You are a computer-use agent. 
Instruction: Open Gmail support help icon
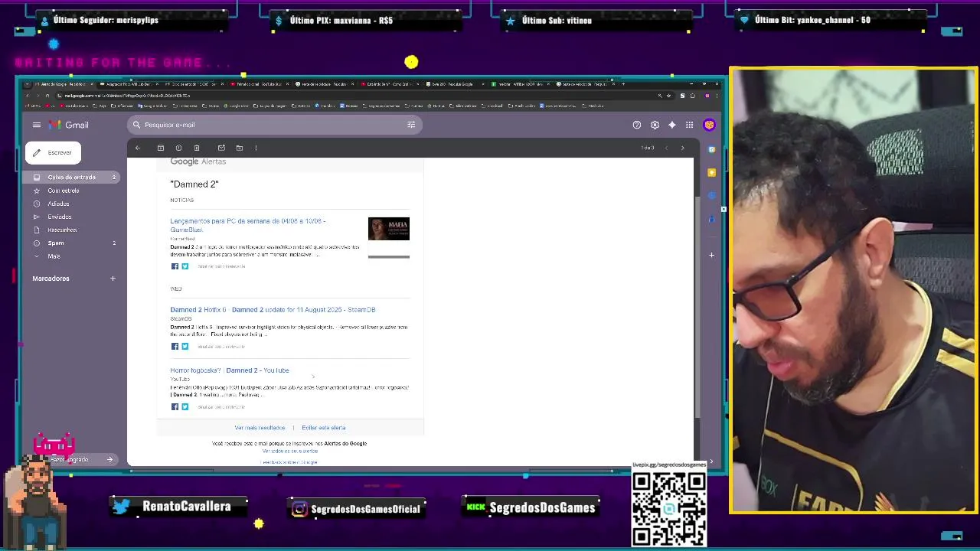[636, 125]
